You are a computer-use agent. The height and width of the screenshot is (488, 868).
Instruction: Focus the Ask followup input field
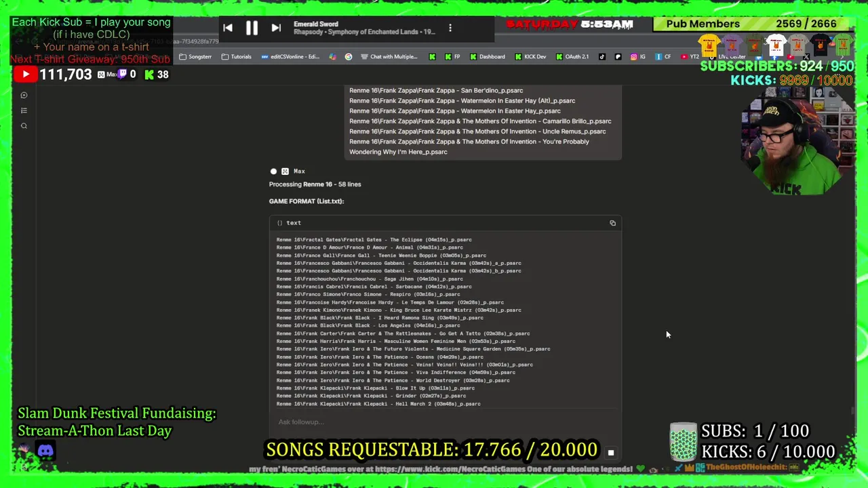coord(445,422)
